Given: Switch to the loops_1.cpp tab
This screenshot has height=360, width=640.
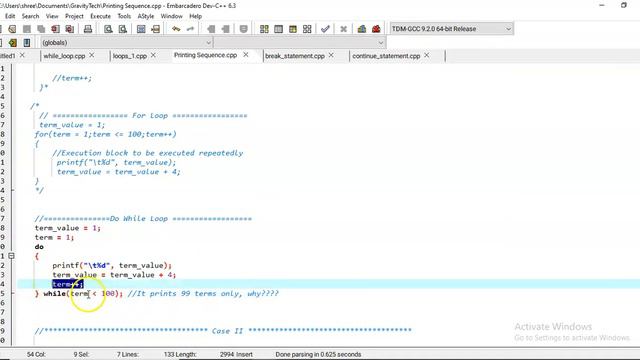Looking at the screenshot, I should tap(129, 56).
